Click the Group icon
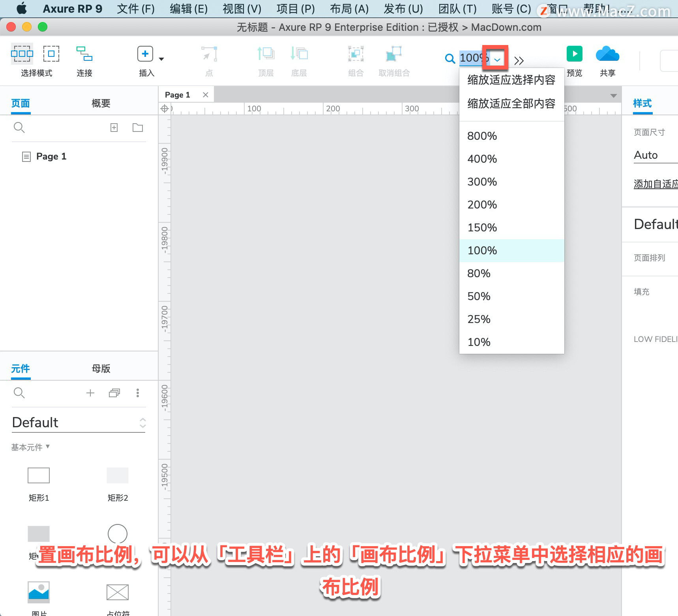 tap(356, 54)
